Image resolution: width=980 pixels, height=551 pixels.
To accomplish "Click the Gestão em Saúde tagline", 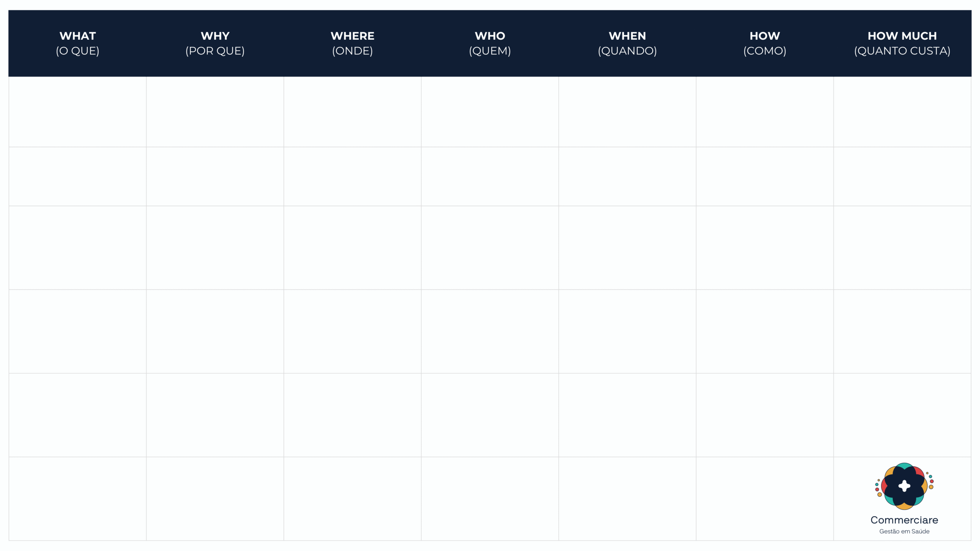I will pos(904,531).
